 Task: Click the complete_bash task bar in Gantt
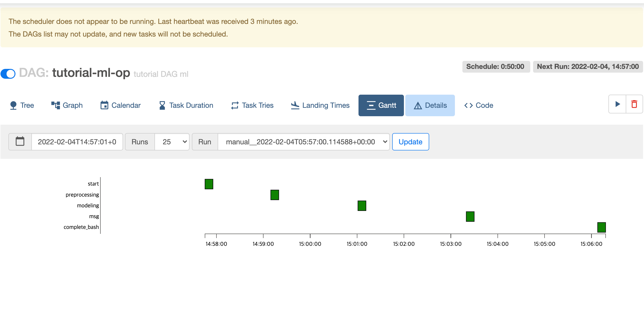pos(601,227)
